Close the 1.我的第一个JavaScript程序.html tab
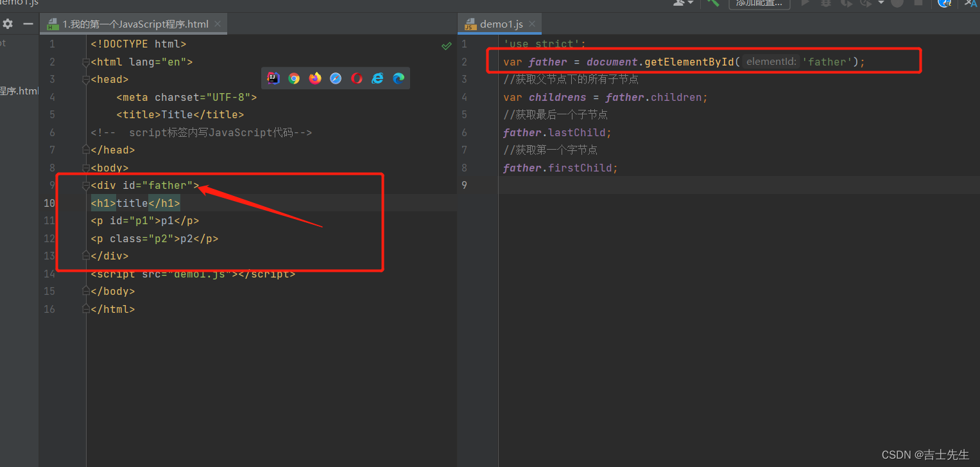 point(218,24)
